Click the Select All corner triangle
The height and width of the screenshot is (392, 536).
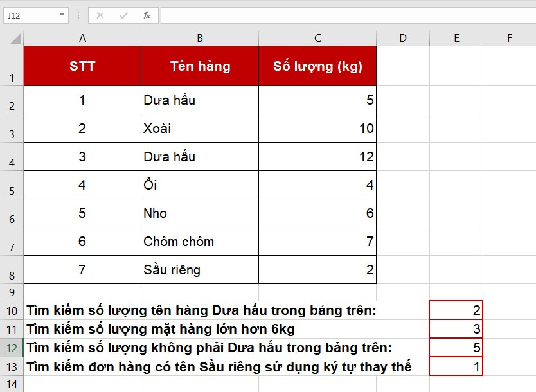coord(15,39)
